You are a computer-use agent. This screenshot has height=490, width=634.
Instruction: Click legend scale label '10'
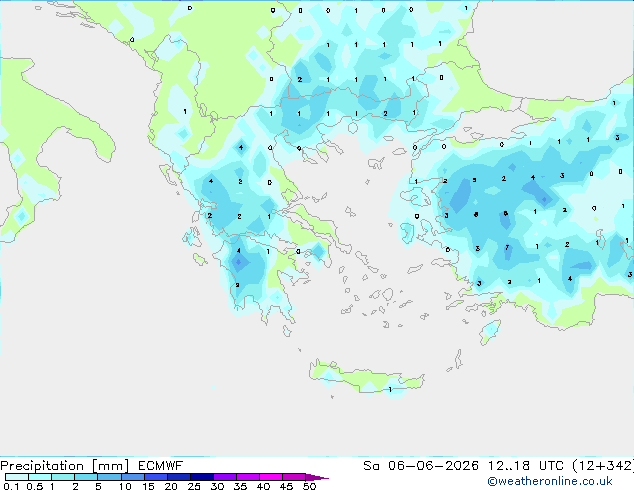coord(125,486)
